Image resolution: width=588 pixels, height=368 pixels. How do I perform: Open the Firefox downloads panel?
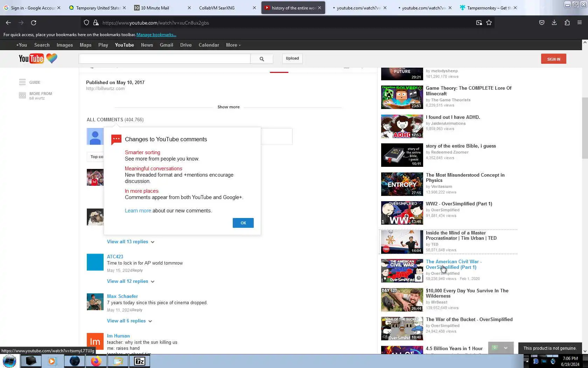click(x=554, y=23)
